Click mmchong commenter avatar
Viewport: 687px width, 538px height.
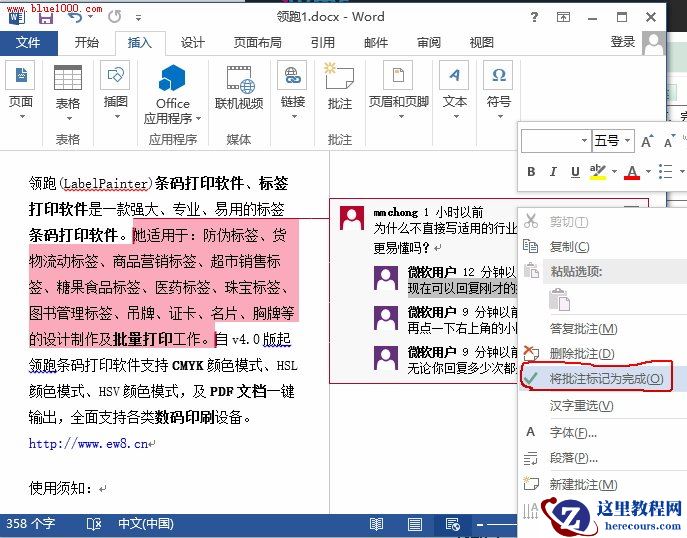352,219
